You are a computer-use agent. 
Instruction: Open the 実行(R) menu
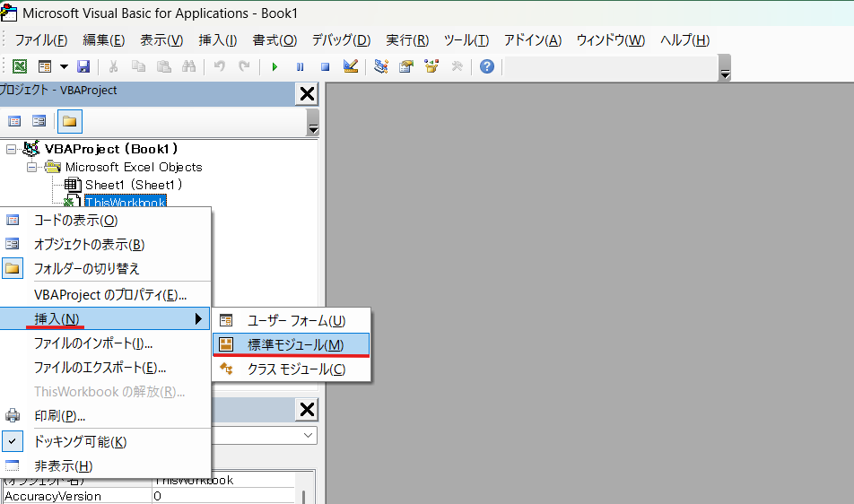(x=407, y=40)
